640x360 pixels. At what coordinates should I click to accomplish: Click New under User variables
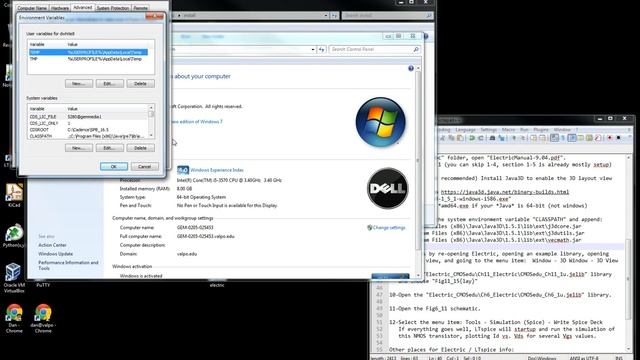(x=79, y=84)
